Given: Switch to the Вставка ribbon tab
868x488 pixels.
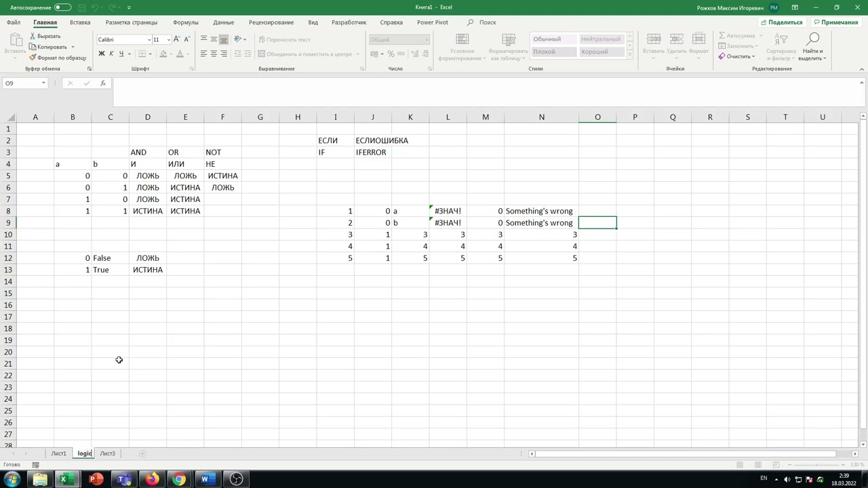Looking at the screenshot, I should 80,22.
